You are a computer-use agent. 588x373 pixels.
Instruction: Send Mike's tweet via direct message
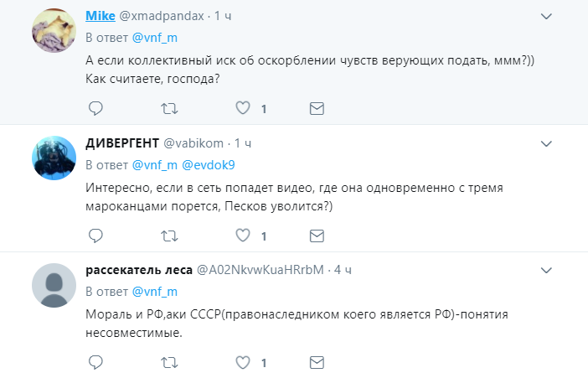317,108
